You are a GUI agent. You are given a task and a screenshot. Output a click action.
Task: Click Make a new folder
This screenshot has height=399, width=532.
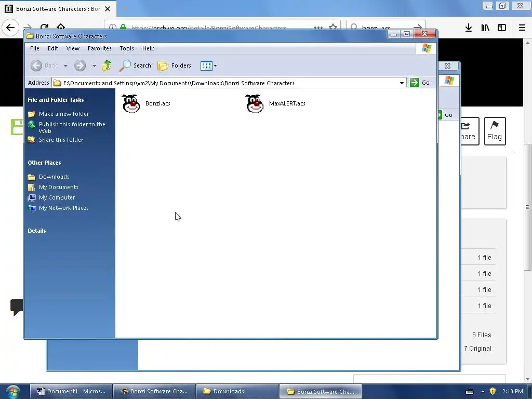pos(64,114)
